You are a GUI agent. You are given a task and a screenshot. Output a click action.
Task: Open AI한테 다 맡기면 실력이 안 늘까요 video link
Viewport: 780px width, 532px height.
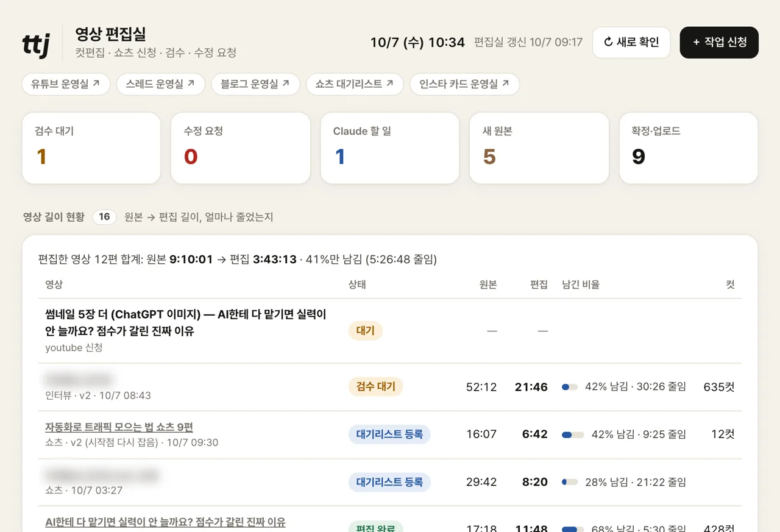(x=165, y=522)
